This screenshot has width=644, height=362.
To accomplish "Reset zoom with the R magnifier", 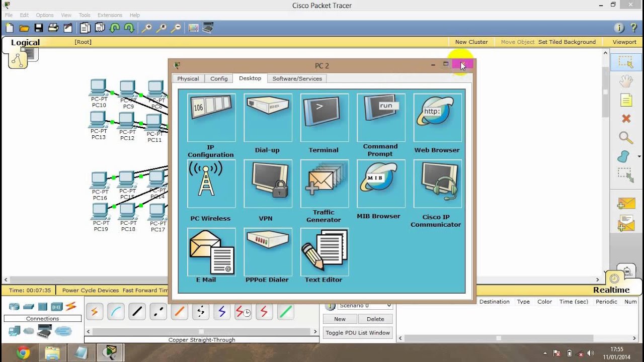I will [161, 28].
